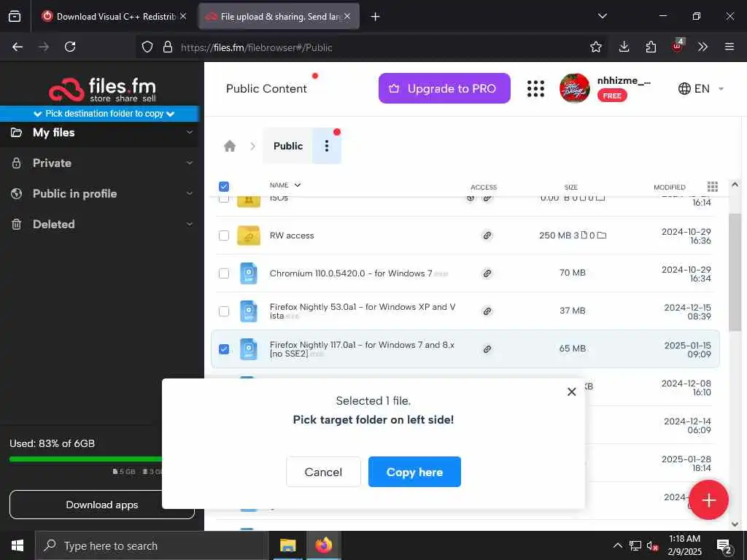Click tracking protection shield icon
Screen dimensions: 747x560
[x=147, y=47]
